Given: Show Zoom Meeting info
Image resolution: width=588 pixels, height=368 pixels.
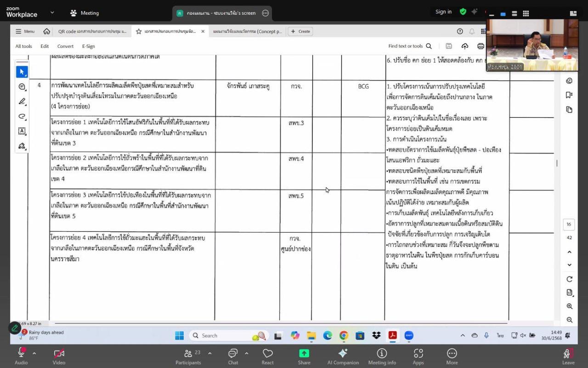Looking at the screenshot, I should pyautogui.click(x=382, y=356).
